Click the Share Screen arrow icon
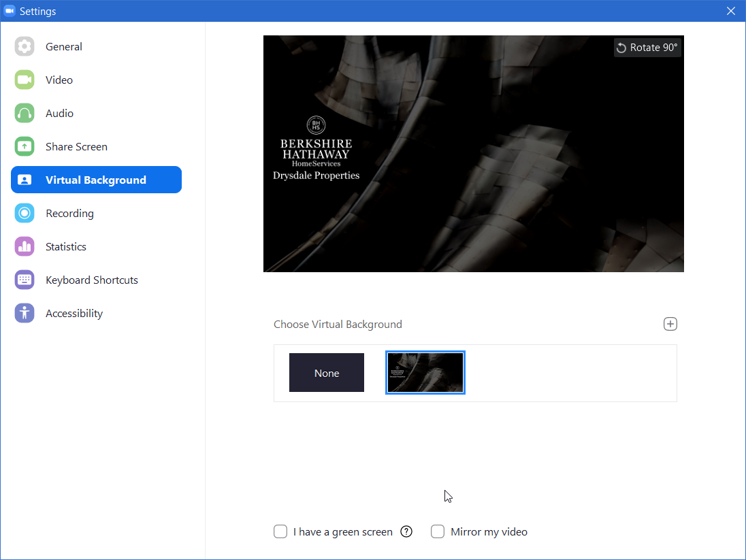 point(25,146)
